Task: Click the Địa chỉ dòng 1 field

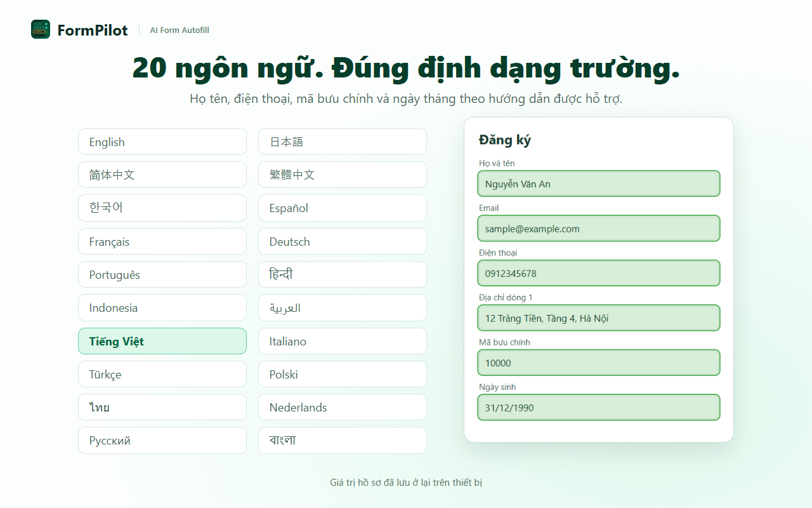Action: pos(599,318)
